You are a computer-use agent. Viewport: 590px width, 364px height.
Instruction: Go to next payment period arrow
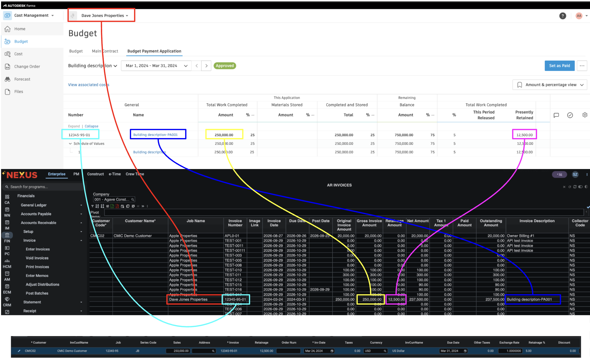(206, 66)
